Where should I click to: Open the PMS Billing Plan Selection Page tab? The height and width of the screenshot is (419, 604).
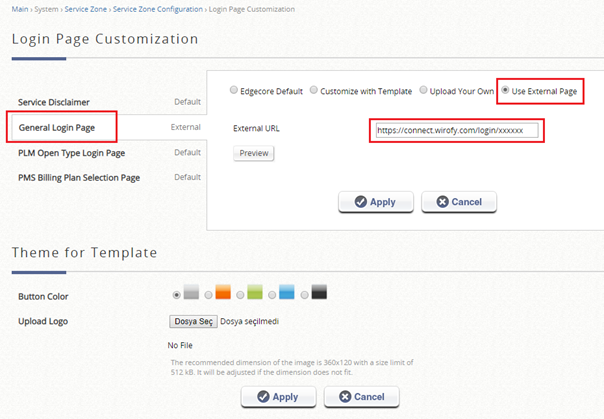click(79, 177)
